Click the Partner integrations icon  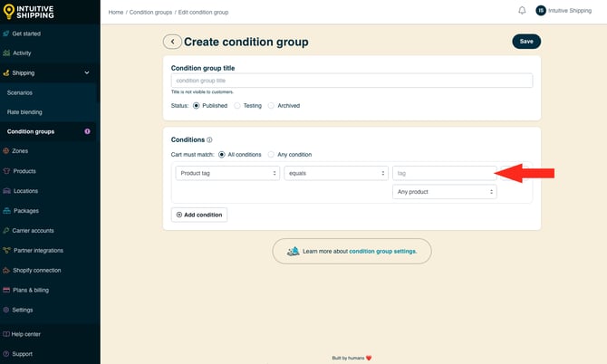click(x=6, y=250)
